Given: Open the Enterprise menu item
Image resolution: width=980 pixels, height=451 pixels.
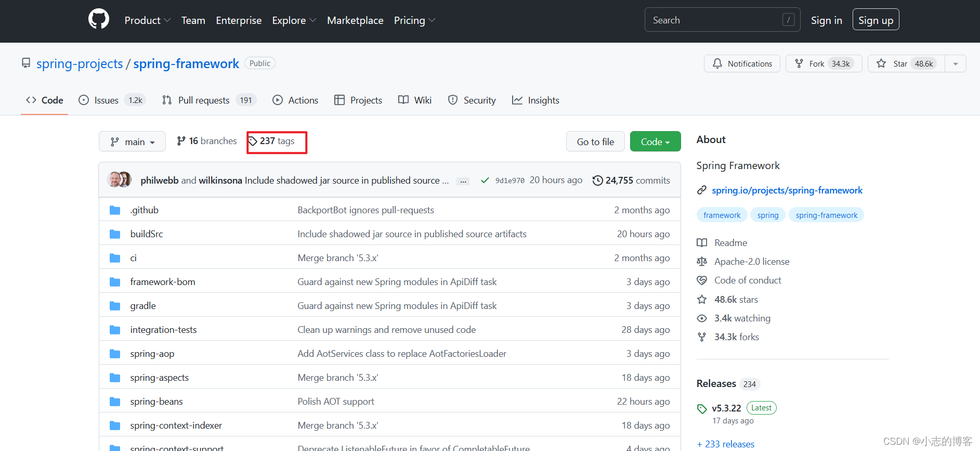Looking at the screenshot, I should (x=239, y=20).
